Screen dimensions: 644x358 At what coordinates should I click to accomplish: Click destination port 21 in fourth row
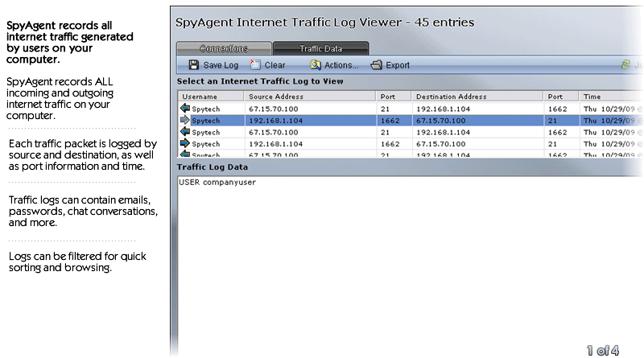pos(552,144)
